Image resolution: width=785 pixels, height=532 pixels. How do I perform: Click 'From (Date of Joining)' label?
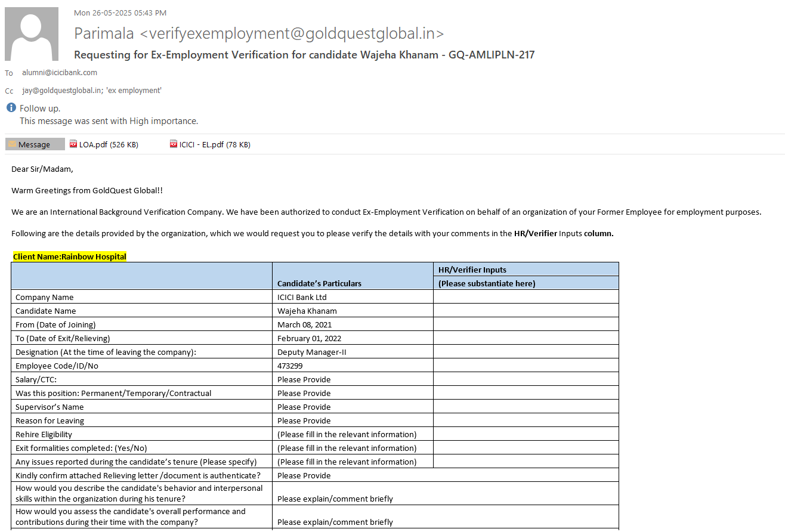click(55, 324)
